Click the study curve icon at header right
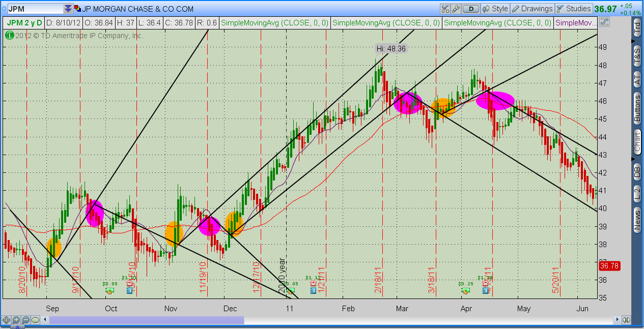The image size is (644, 329). [604, 22]
